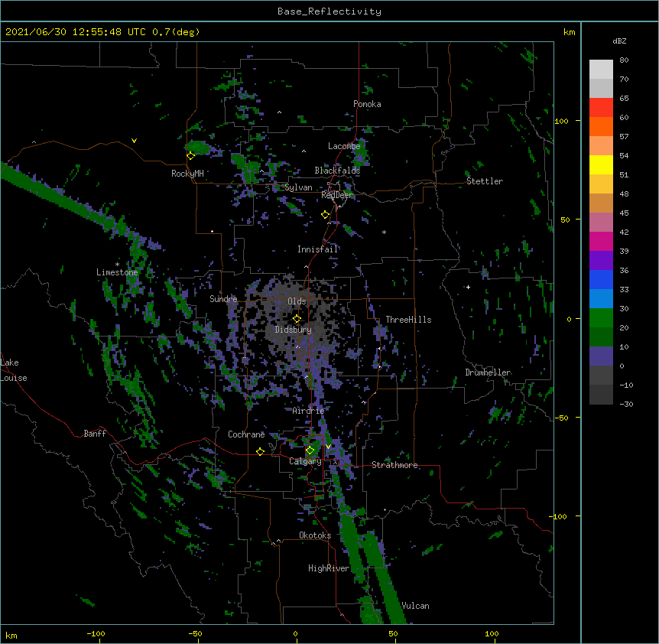This screenshot has height=644, width=659.
Task: Select the Vulcan label
Action: (416, 606)
